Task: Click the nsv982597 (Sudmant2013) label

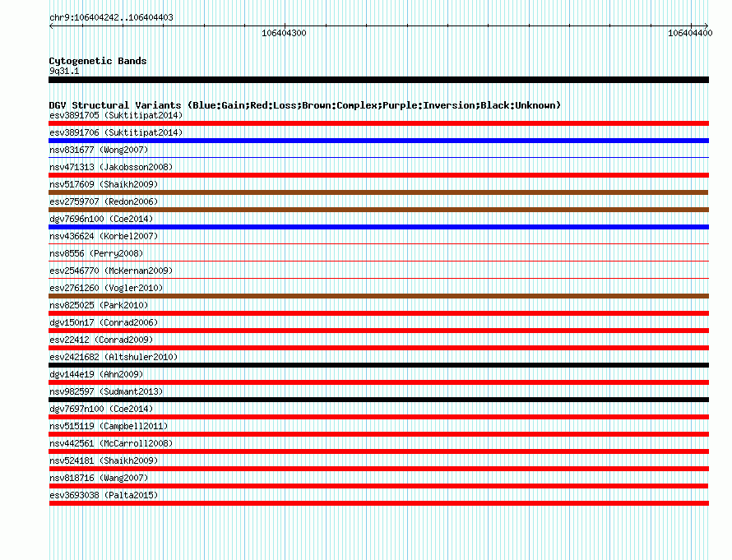Action: coord(106,391)
